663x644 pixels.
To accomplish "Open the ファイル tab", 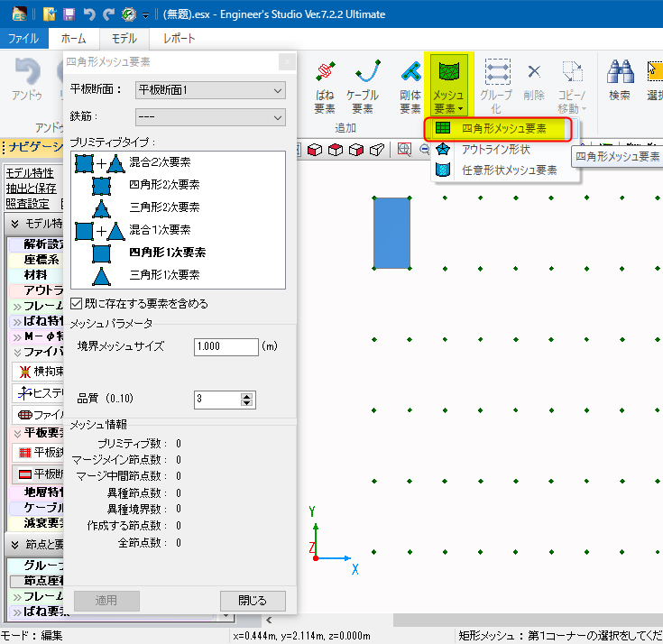I will (23, 39).
